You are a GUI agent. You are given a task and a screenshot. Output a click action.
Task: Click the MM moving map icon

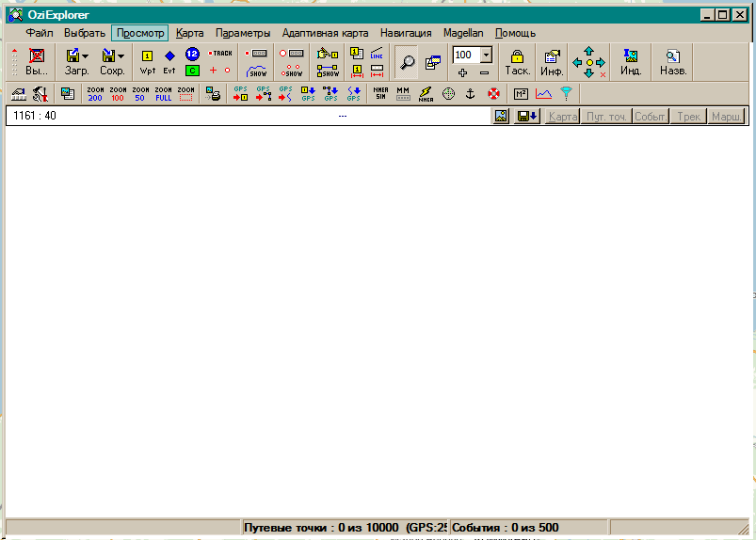(403, 94)
